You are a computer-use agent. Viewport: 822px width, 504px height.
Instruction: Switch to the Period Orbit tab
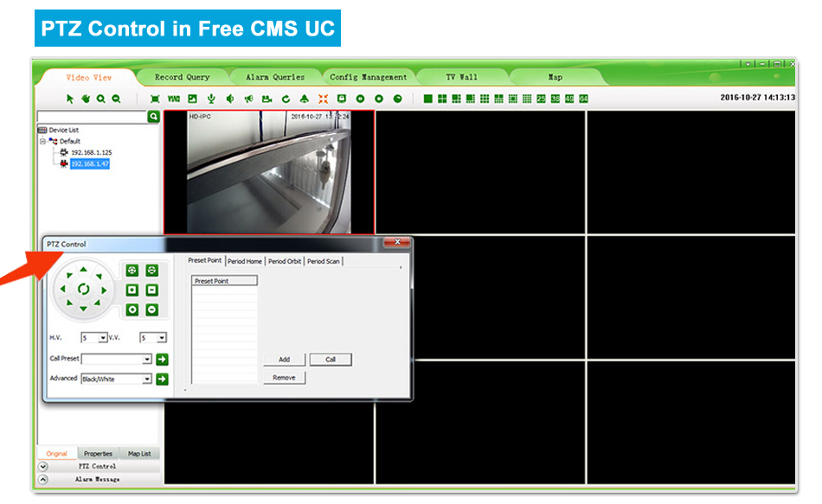[x=285, y=261]
